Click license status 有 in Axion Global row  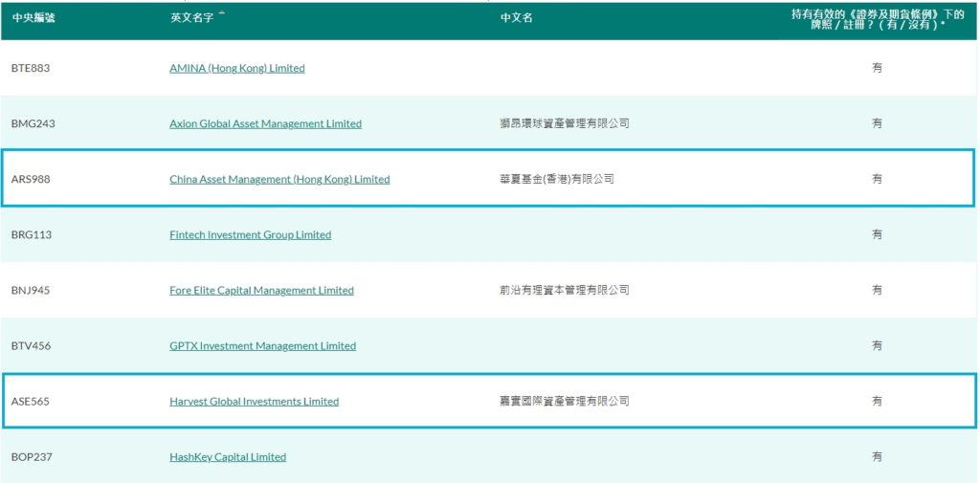(x=878, y=123)
